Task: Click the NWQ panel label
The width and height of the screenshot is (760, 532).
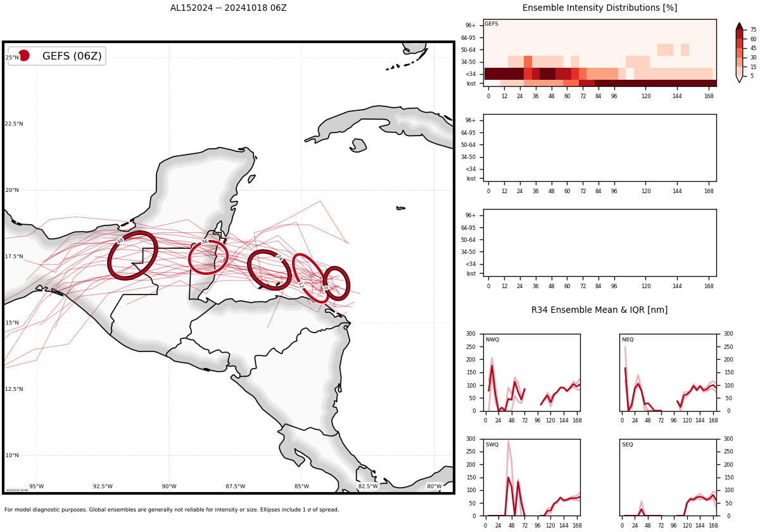Action: tap(492, 339)
